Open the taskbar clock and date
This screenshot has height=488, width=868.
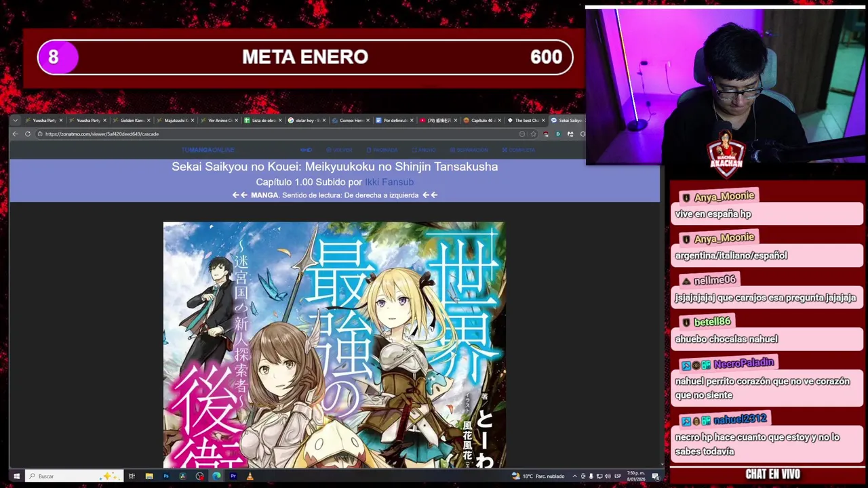coord(635,476)
